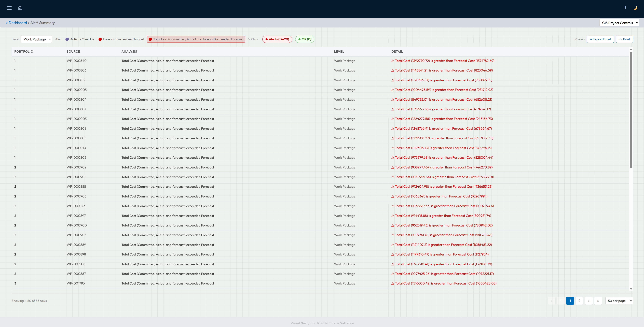Image resolution: width=644 pixels, height=327 pixels.
Task: Sort by SOURCE column header
Action: [x=73, y=51]
